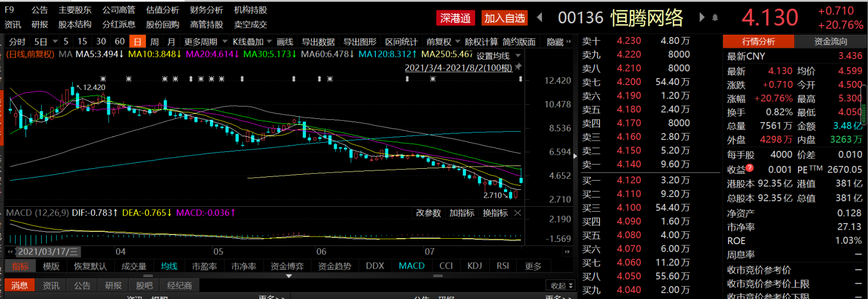
Task: Toggle the 资金博弈 indicator
Action: [x=287, y=266]
